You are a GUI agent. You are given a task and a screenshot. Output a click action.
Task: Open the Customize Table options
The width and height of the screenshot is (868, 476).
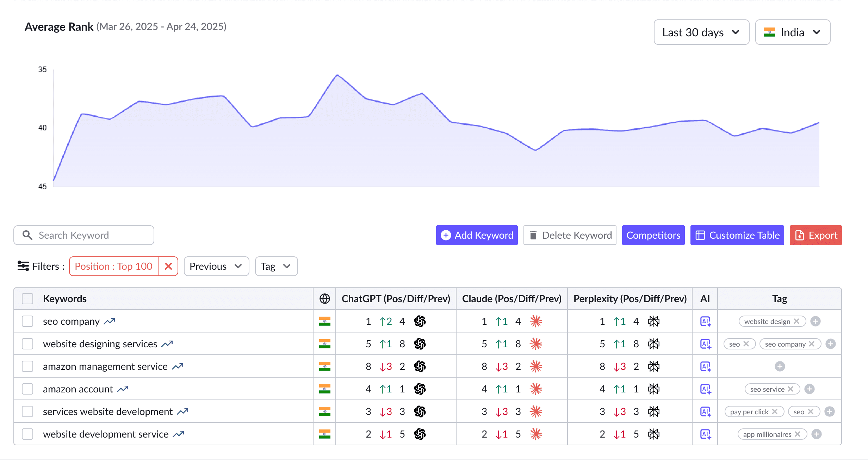tap(737, 235)
